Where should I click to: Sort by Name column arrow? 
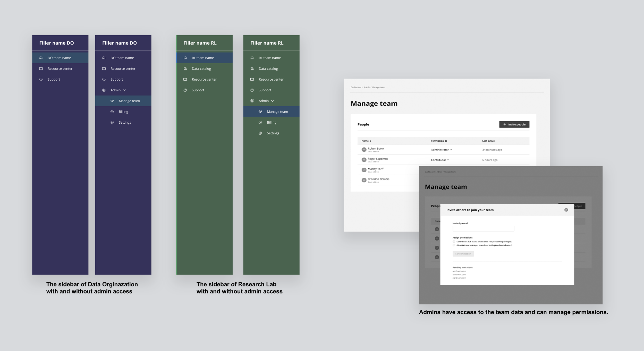pyautogui.click(x=370, y=141)
